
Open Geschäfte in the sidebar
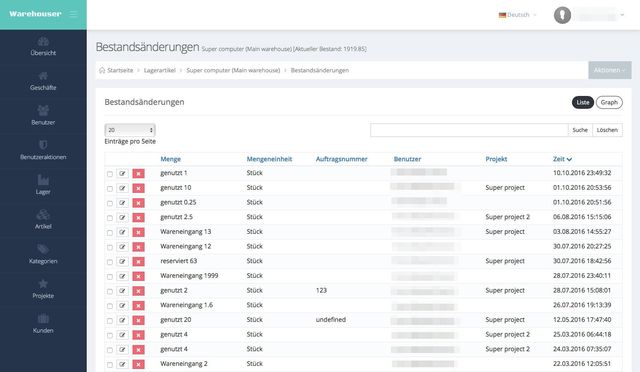click(x=43, y=81)
